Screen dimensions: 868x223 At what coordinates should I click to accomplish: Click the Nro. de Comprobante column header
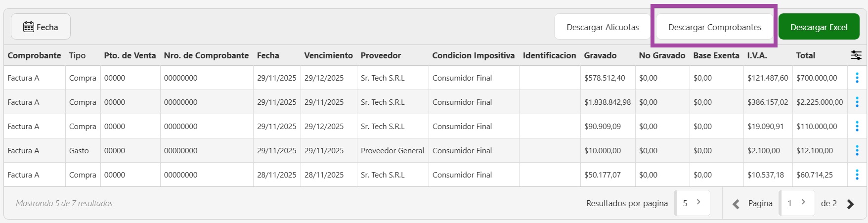point(206,55)
